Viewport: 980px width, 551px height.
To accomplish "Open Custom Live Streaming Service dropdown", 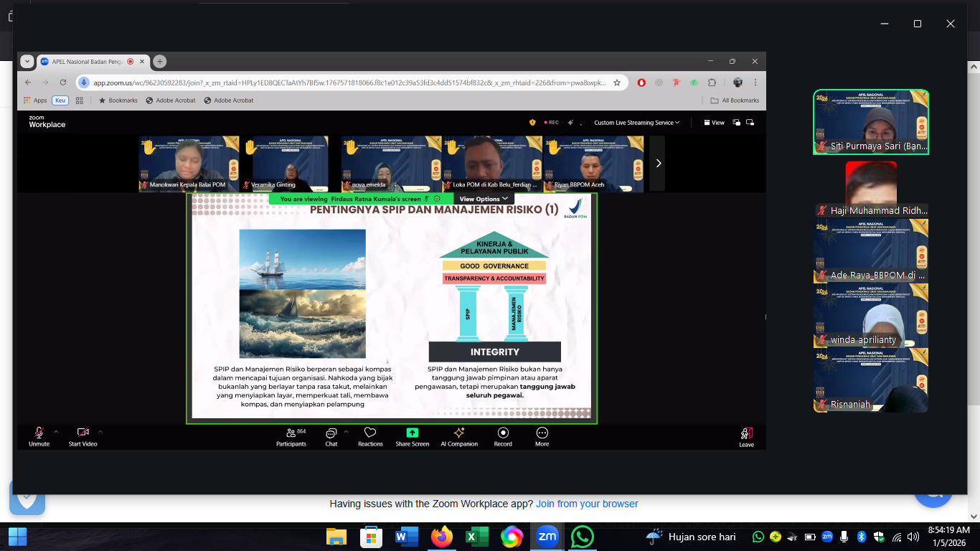I will click(x=636, y=123).
